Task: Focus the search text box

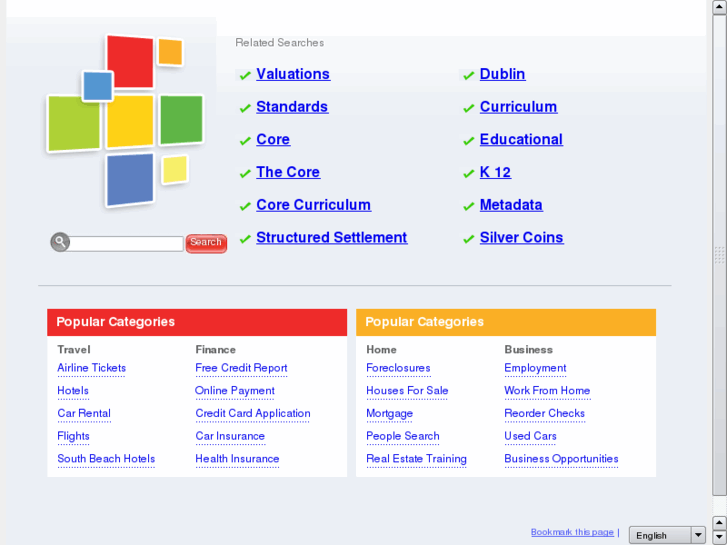Action: pos(126,244)
